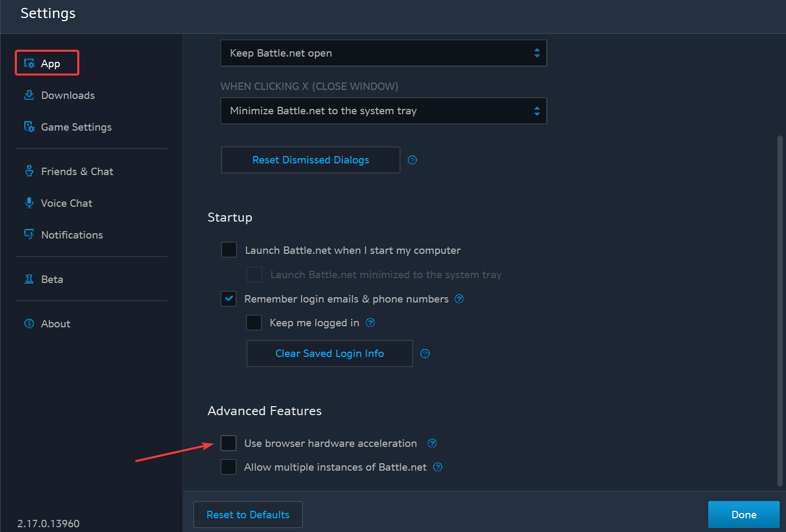Click the About info icon
Screen dimensions: 786x532
(x=30, y=324)
